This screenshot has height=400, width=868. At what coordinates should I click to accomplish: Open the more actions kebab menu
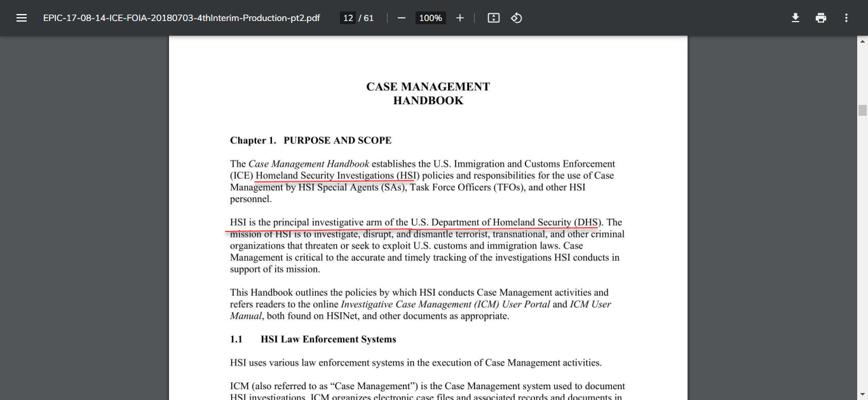[846, 18]
